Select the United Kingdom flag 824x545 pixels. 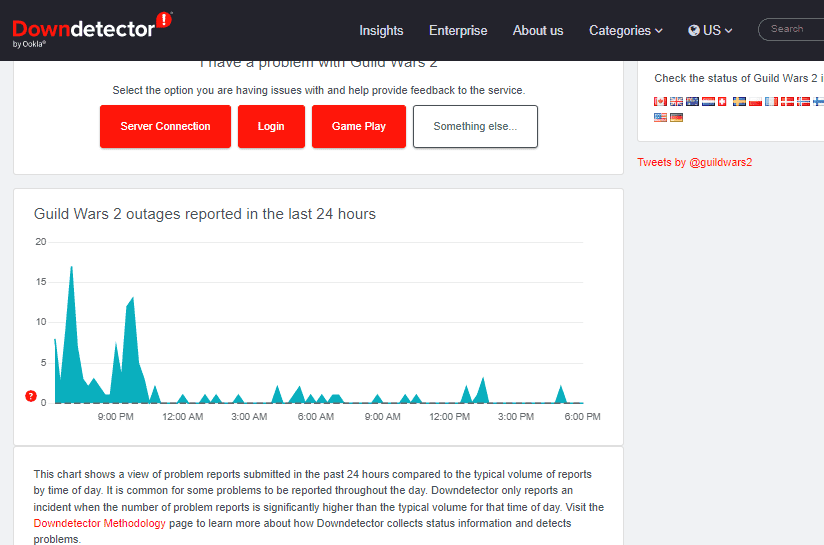pos(676,101)
